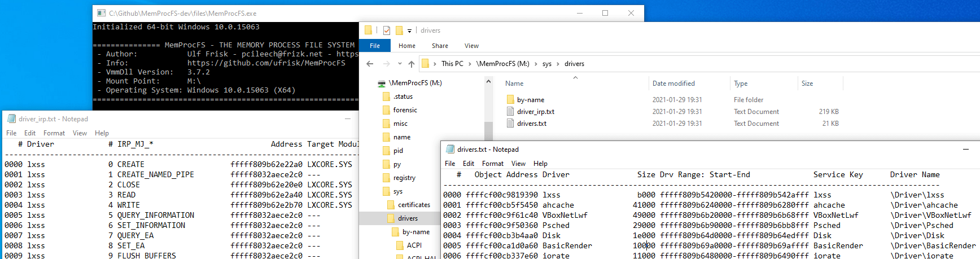This screenshot has width=980, height=259.
Task: Select the by-name subfolder in navigation tree
Action: click(x=416, y=232)
